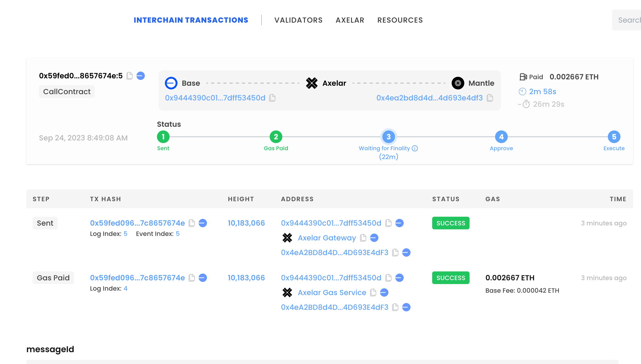Open explorer icon for Sent row 0x9444390c01 address

click(x=400, y=223)
